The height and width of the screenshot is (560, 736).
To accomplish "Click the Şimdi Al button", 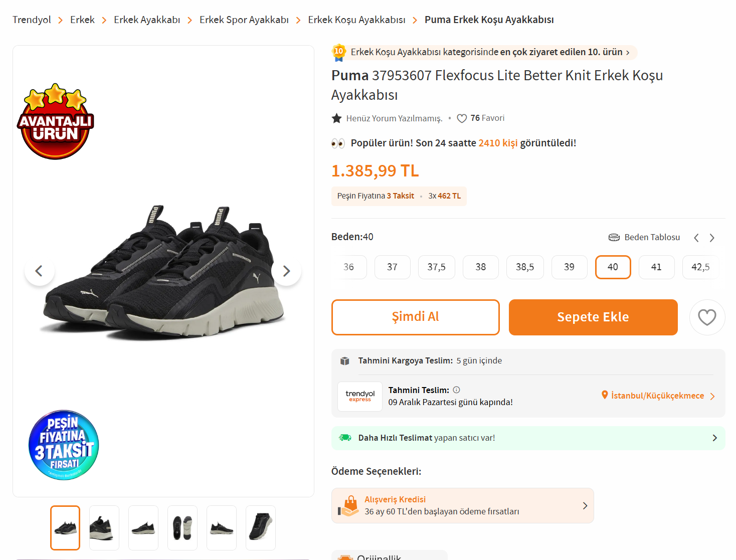I will (x=415, y=317).
